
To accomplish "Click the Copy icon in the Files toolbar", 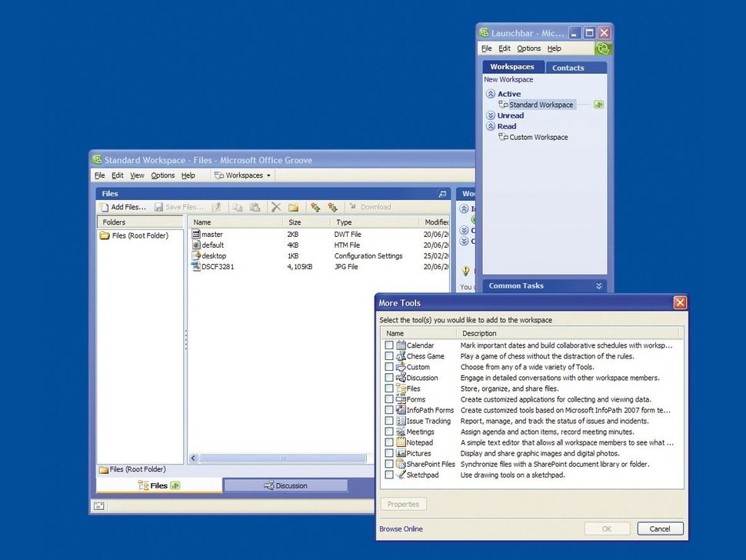I will (x=239, y=207).
